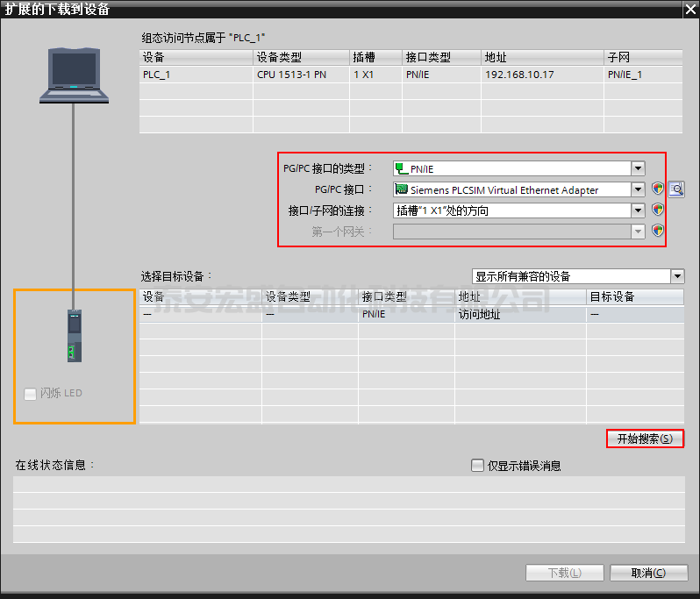
Task: Enable the 仅显示错误消息 checkbox
Action: (478, 466)
